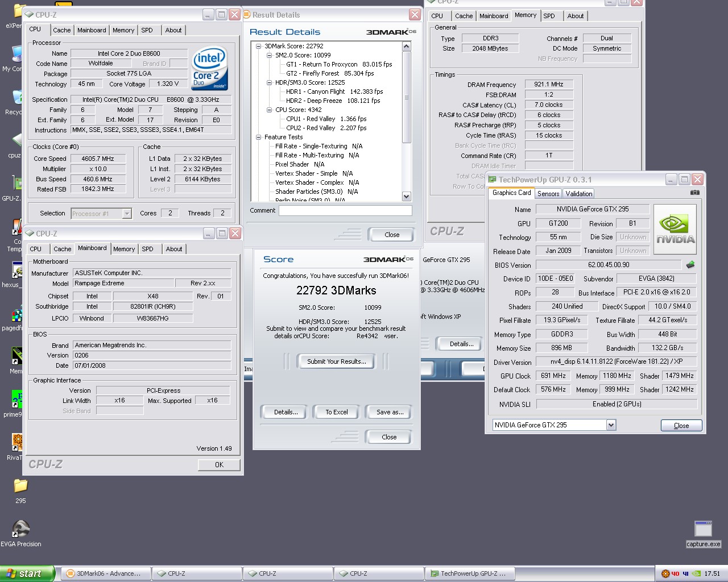Screen dimensions: 728x582
Task: Click scroll-down arrow in Result Details list
Action: (x=406, y=196)
